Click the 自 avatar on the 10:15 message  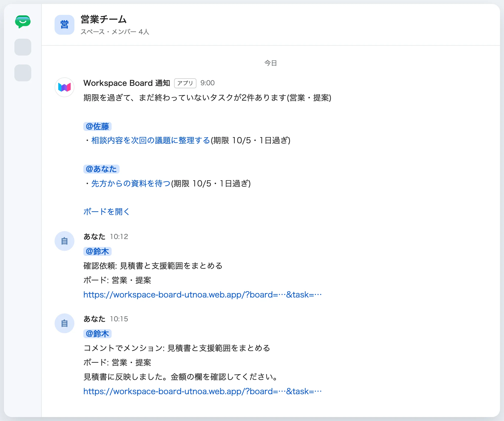[x=64, y=323]
